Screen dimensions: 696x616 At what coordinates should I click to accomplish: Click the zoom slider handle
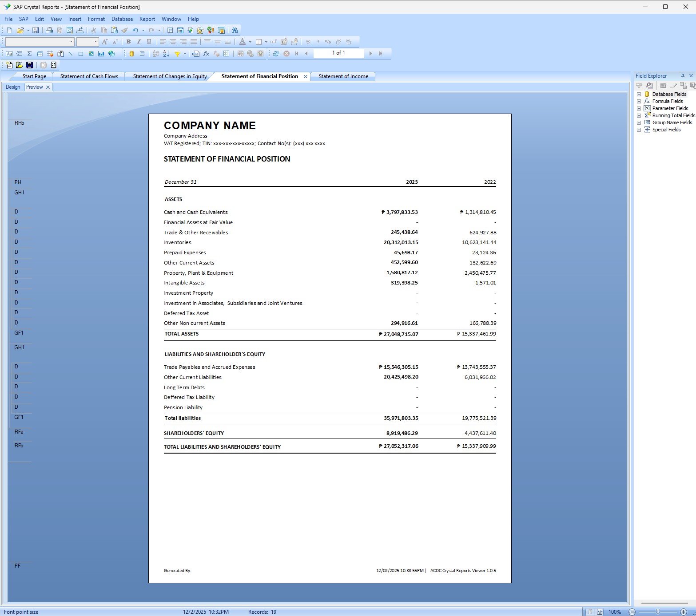[x=658, y=612]
